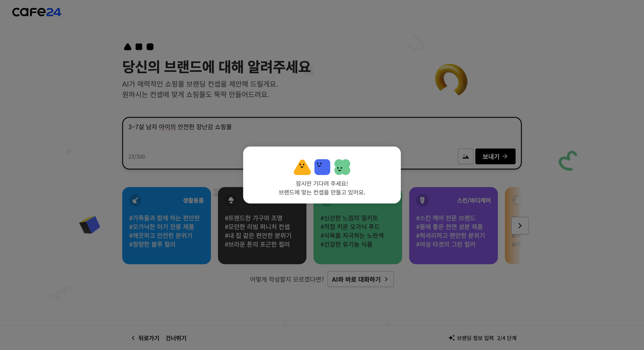Click the cafe24 logo

click(x=37, y=12)
